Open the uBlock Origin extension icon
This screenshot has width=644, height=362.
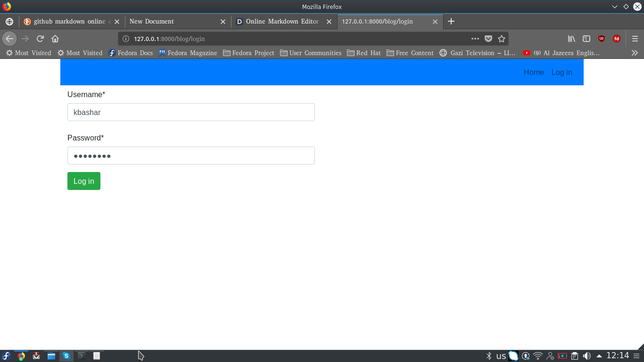pyautogui.click(x=602, y=39)
